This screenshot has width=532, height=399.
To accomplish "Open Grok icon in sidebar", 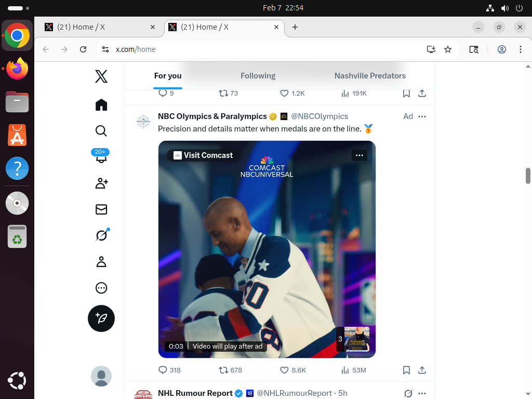I will pos(101,235).
